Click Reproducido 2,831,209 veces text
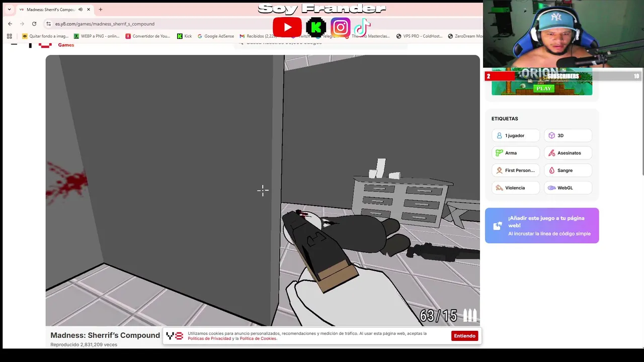 [x=84, y=345]
